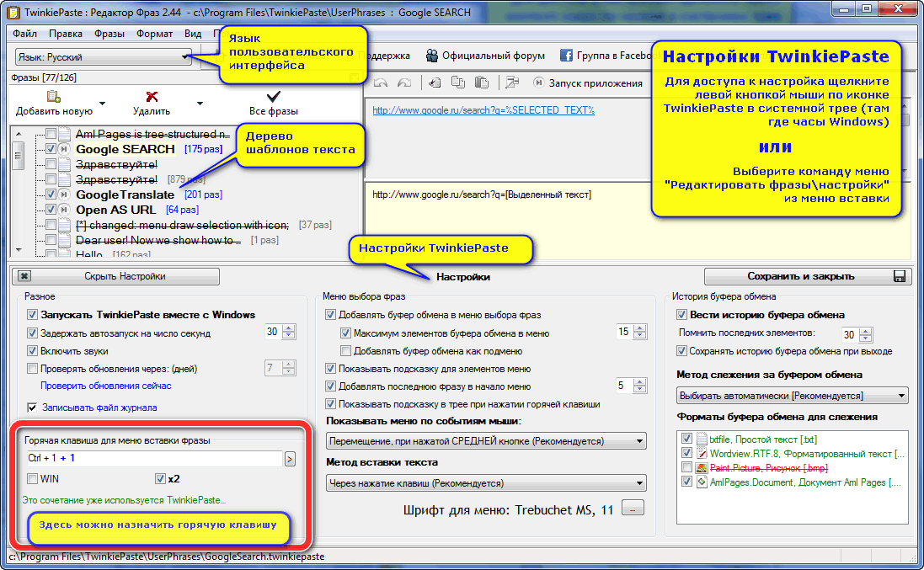Image resolution: width=924 pixels, height=570 pixels.
Task: Open the 'Выбирать автоматически' tracking method dropdown
Action: coord(792,396)
